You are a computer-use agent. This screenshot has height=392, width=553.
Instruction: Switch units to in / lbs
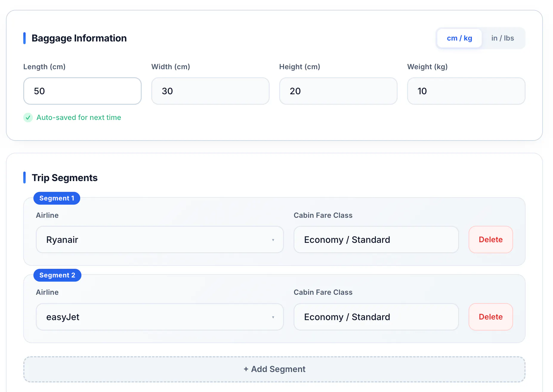pyautogui.click(x=503, y=38)
